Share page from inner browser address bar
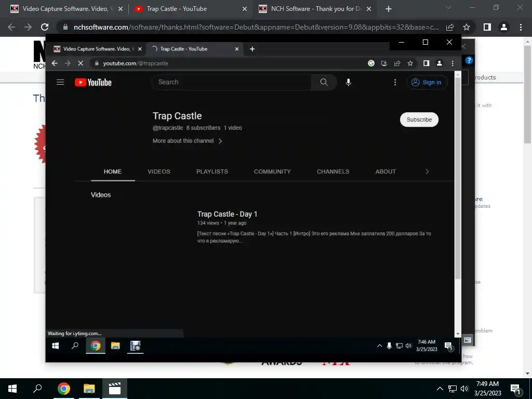This screenshot has height=399, width=532. coord(397,63)
